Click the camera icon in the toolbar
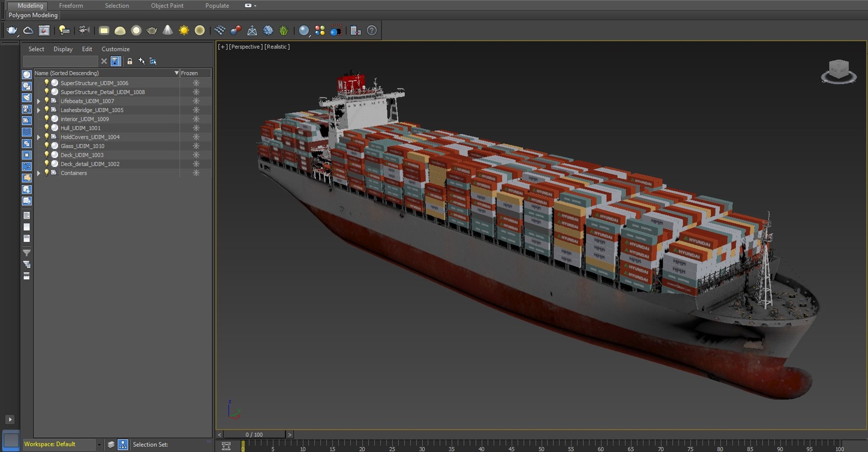 tap(84, 30)
